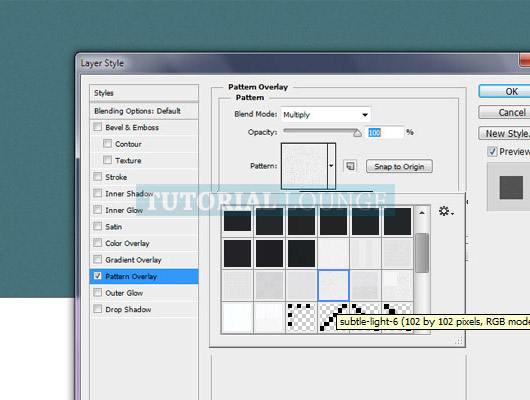Enable the Color Overlay checkbox
Image resolution: width=530 pixels, height=400 pixels.
point(98,243)
